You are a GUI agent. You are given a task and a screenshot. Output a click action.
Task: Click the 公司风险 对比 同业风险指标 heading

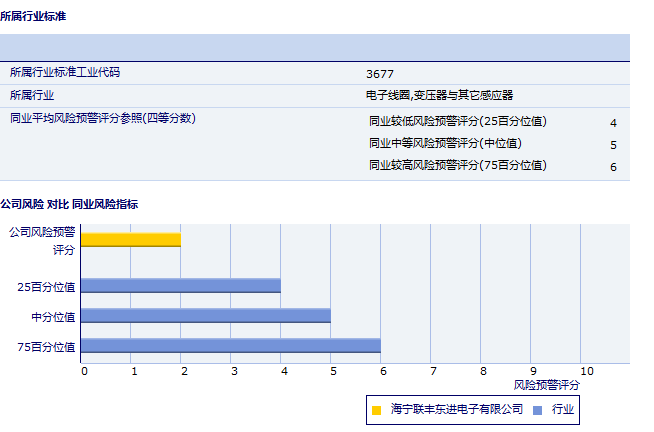[x=69, y=204]
